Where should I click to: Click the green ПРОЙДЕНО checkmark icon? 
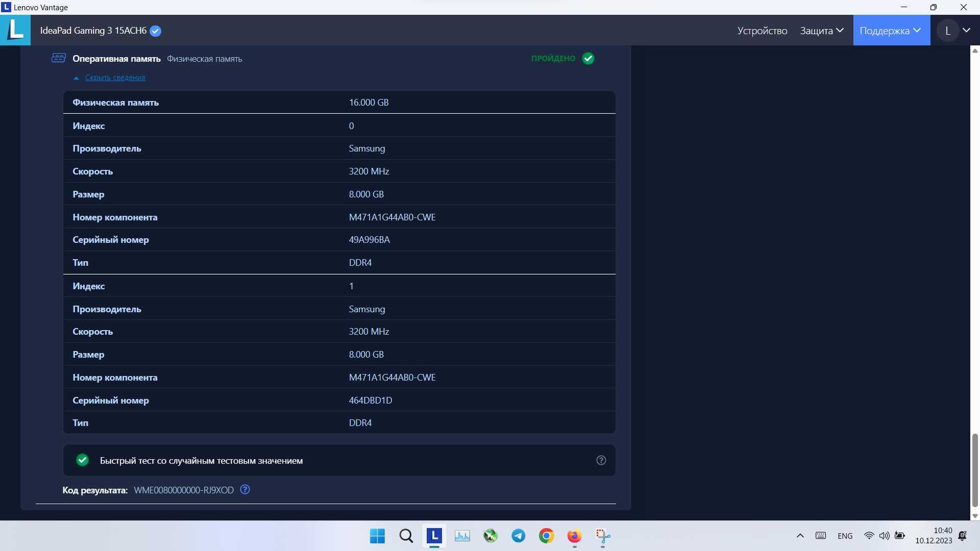coord(588,58)
